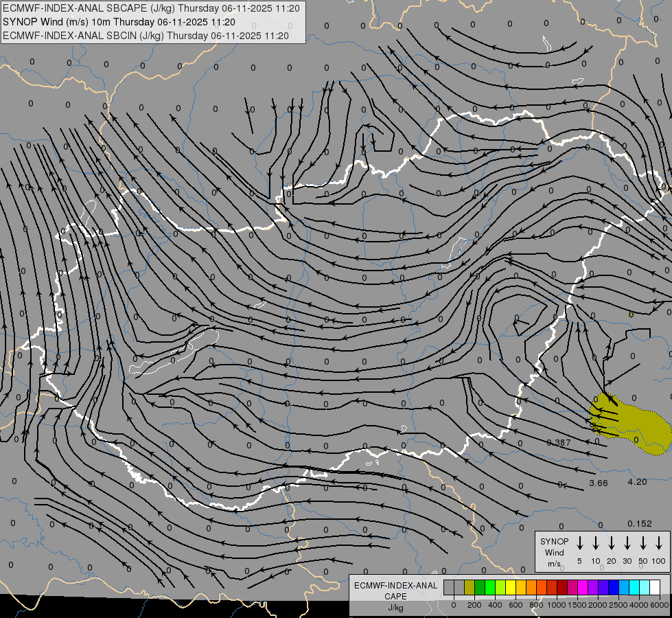Click the m/s unit in the wind legend
This screenshot has width=672, height=618.
(x=554, y=564)
